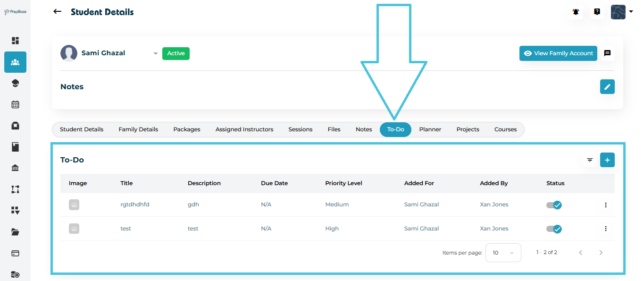
Task: Open the notifications bell icon
Action: pyautogui.click(x=576, y=12)
